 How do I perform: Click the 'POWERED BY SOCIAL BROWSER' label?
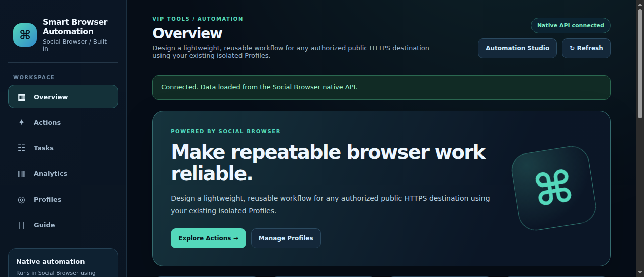point(225,131)
